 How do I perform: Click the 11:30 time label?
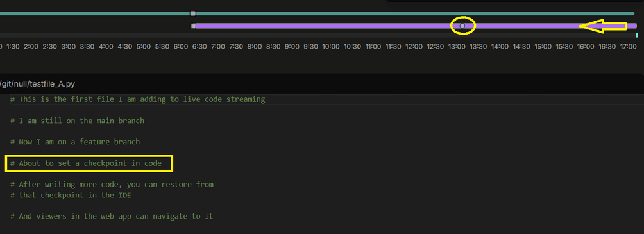point(393,46)
